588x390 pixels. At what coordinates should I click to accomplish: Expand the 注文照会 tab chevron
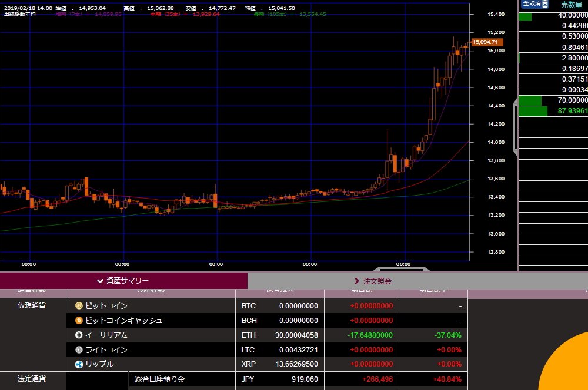pyautogui.click(x=357, y=281)
